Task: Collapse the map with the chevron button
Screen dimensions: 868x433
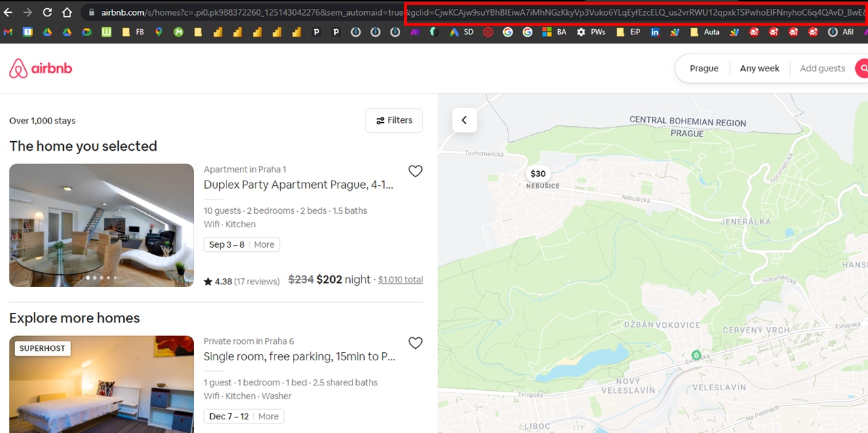Action: [x=465, y=120]
